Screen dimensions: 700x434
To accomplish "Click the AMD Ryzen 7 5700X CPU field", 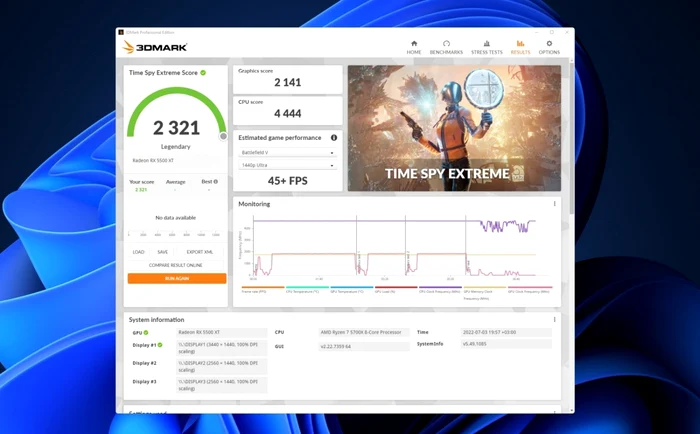I will 364,333.
